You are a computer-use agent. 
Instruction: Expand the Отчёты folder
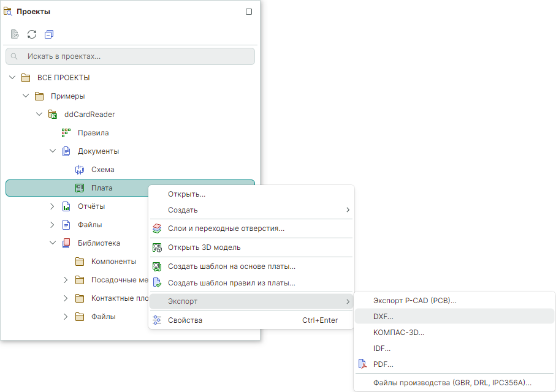[53, 206]
